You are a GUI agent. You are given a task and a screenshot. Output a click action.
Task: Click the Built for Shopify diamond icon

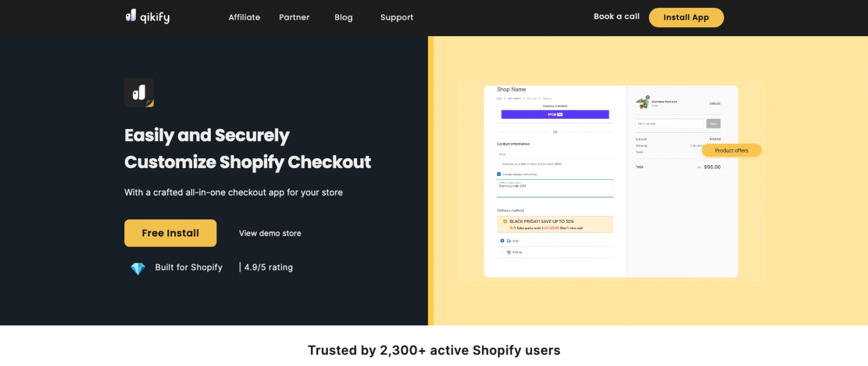pyautogui.click(x=137, y=267)
